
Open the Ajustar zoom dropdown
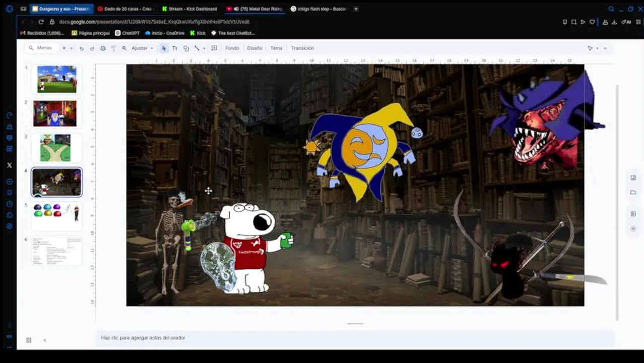click(142, 48)
